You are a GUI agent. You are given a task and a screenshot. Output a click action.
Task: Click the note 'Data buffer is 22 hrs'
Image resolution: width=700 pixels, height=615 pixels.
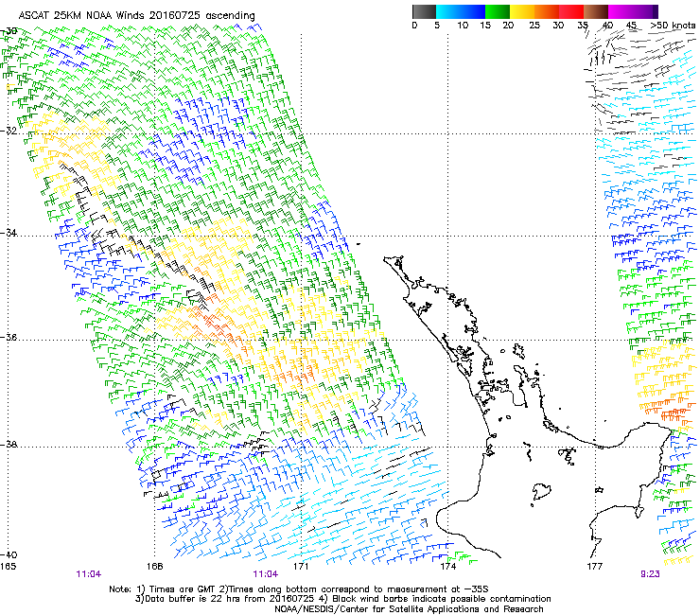tap(193, 599)
